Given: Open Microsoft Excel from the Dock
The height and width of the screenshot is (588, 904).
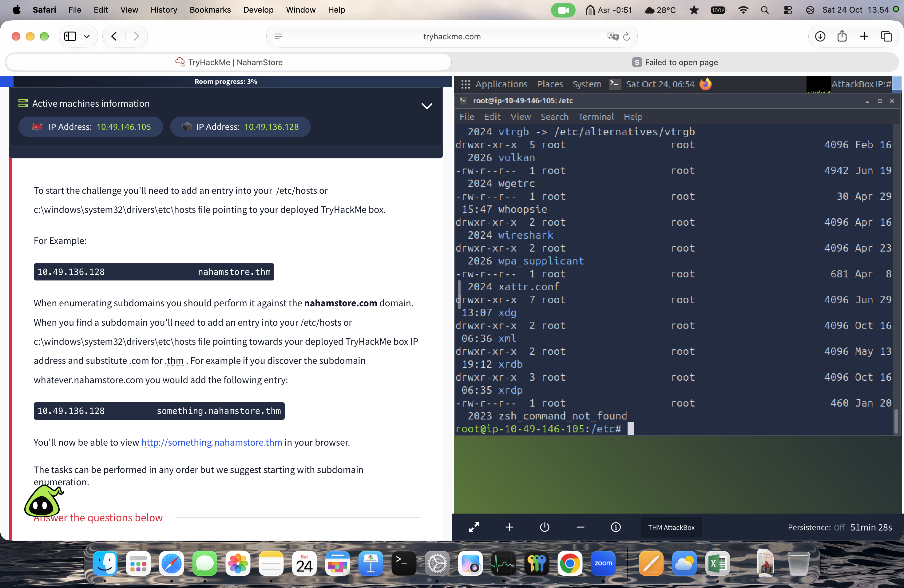Looking at the screenshot, I should tap(717, 564).
